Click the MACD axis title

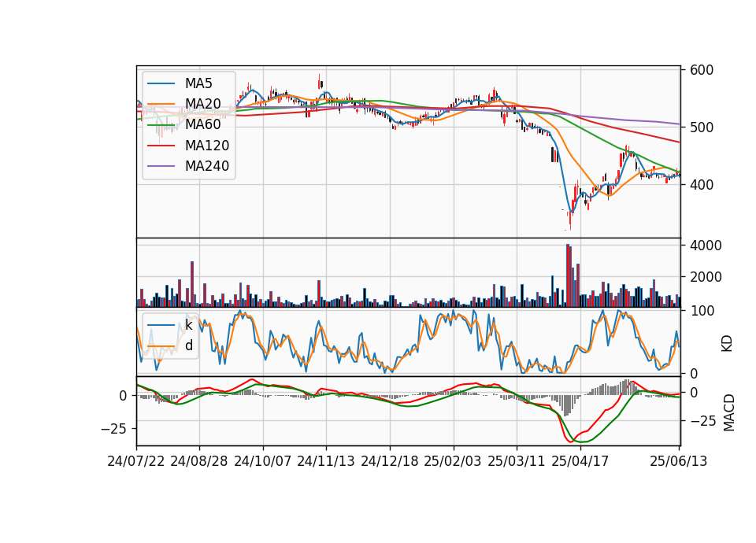pyautogui.click(x=728, y=413)
